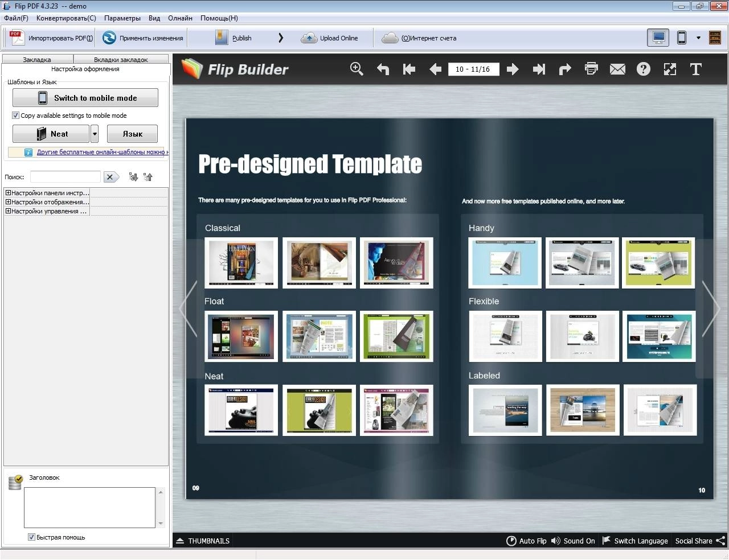The image size is (729, 560).
Task: Click first Classical template thumbnail
Action: tap(241, 263)
